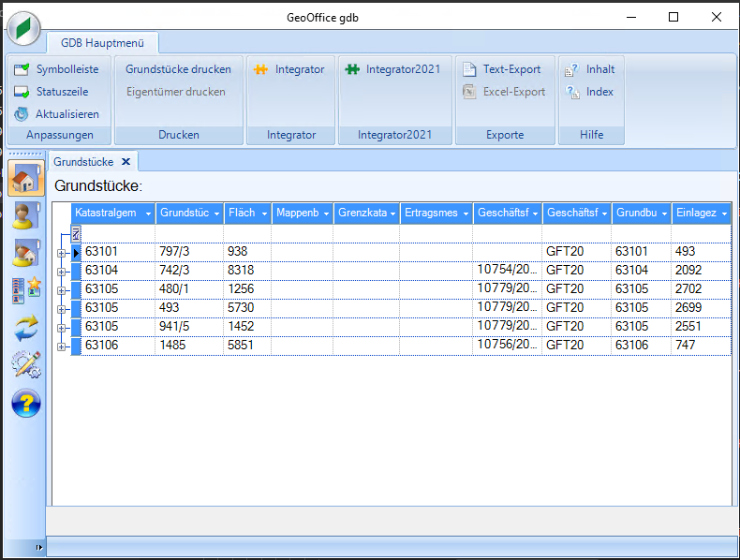Click the filter row icon cell
740x560 pixels.
[x=76, y=233]
